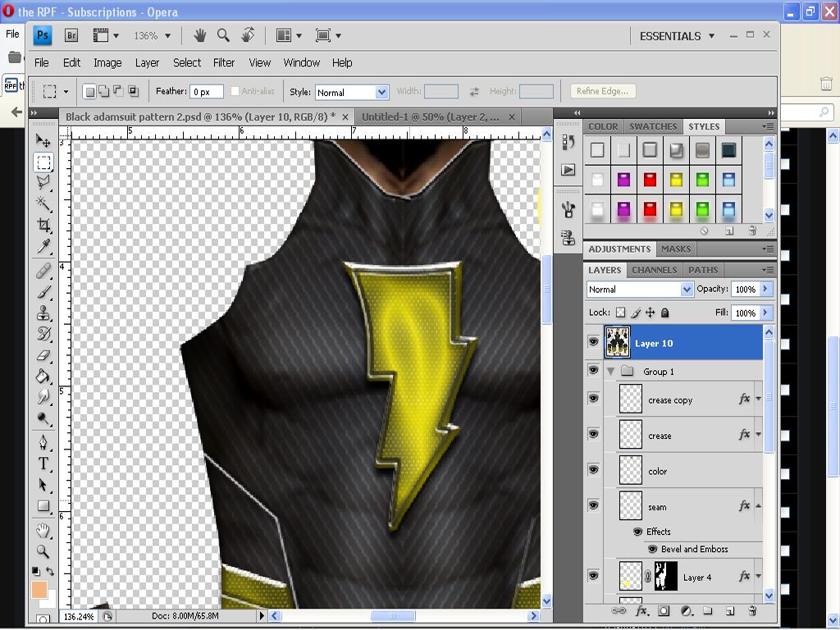Create new layer icon in Layers panel
840x630 pixels.
click(x=729, y=611)
